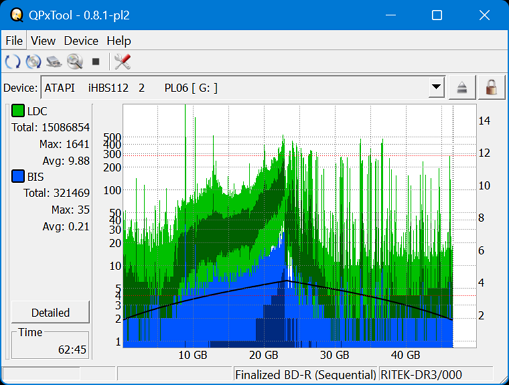Open the Device menu
Image resolution: width=509 pixels, height=385 pixels.
(x=81, y=41)
